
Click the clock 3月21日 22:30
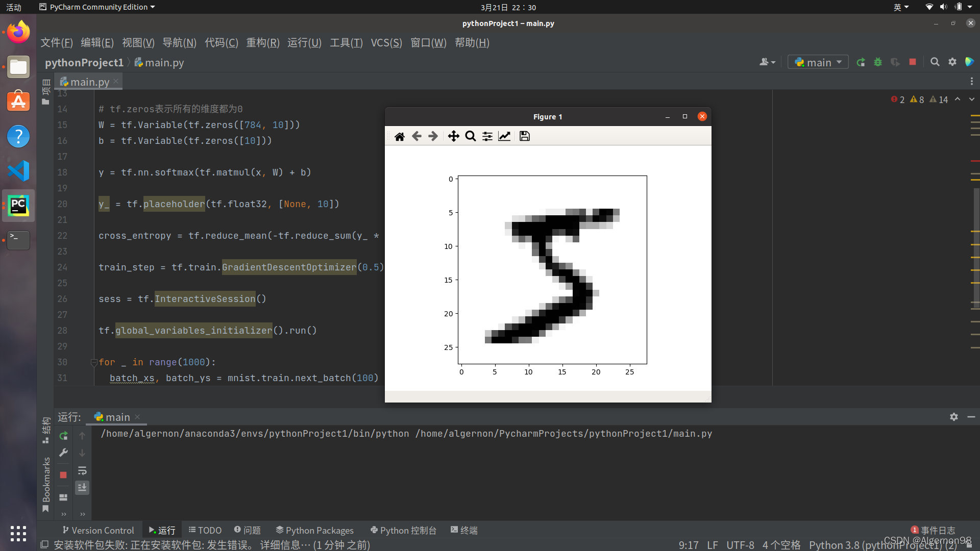click(508, 7)
